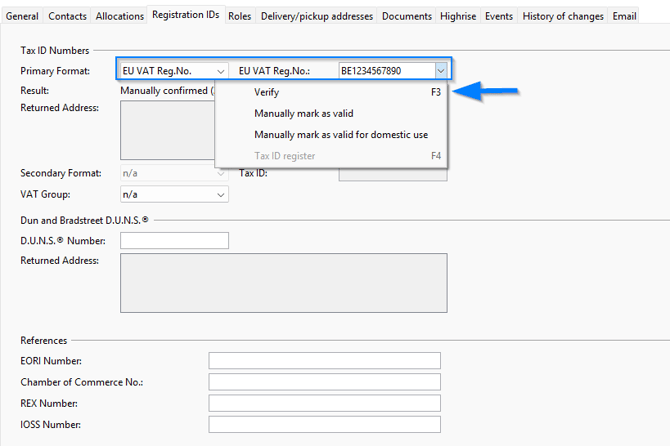Image resolution: width=670 pixels, height=446 pixels.
Task: Open the Contacts tab
Action: pyautogui.click(x=67, y=16)
